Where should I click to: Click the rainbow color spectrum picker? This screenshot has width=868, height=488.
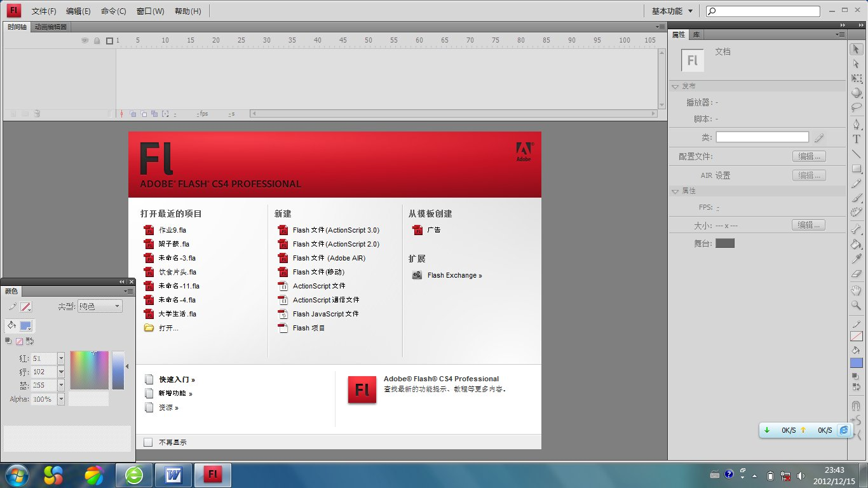point(89,370)
